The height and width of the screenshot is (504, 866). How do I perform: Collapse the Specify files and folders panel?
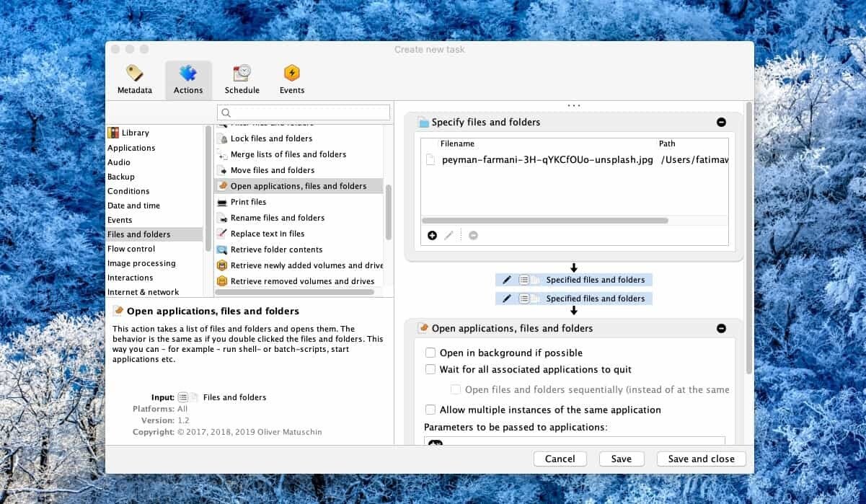721,123
